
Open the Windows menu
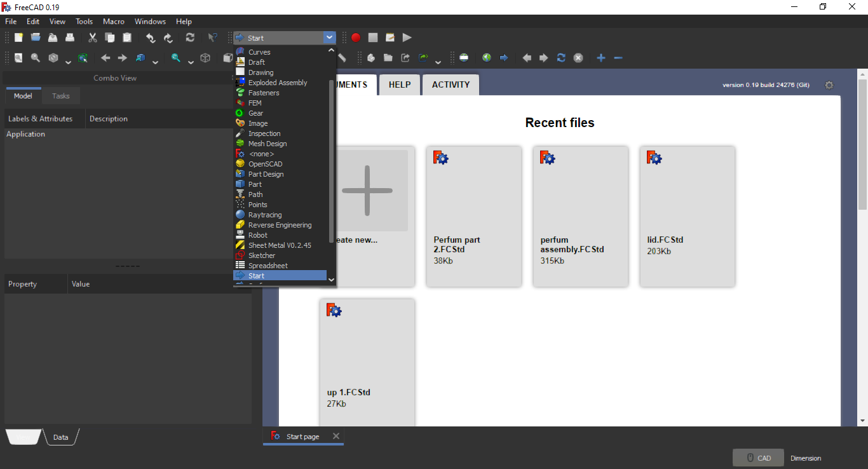[x=150, y=22]
